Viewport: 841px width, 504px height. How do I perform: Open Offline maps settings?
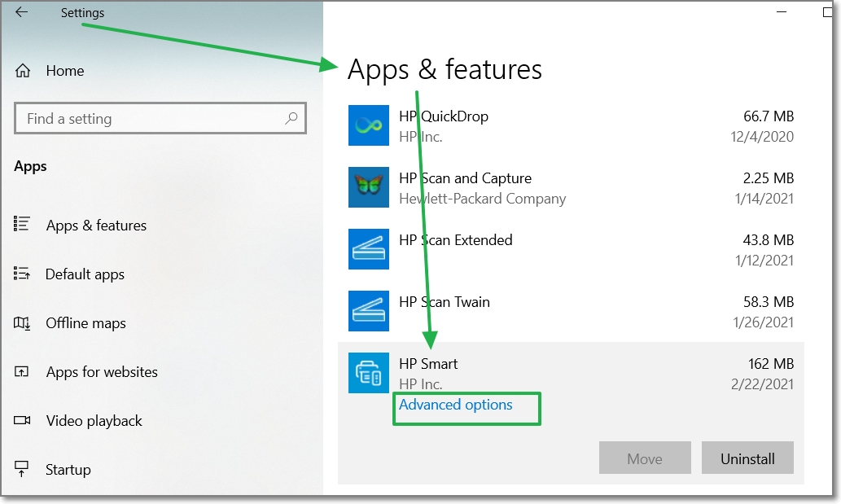(x=85, y=323)
